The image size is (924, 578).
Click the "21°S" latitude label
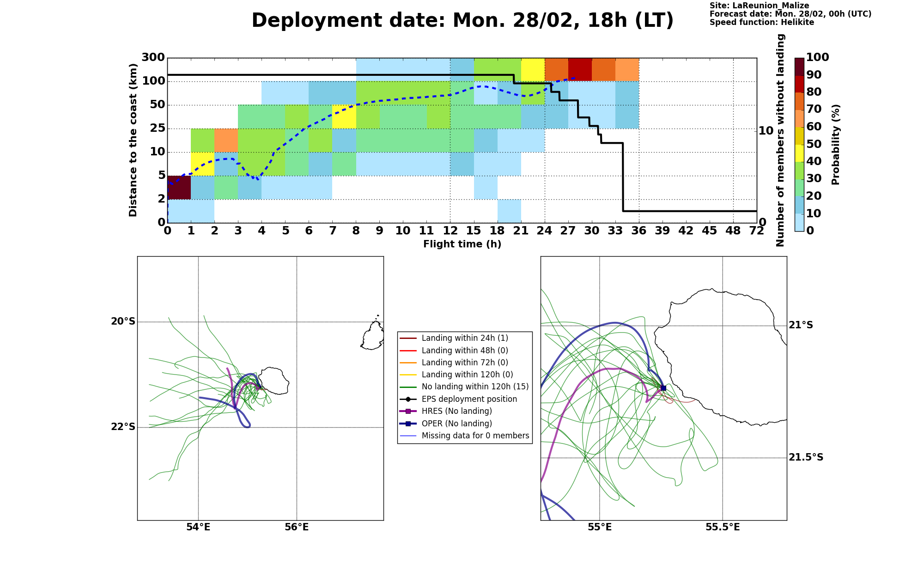pyautogui.click(x=801, y=325)
